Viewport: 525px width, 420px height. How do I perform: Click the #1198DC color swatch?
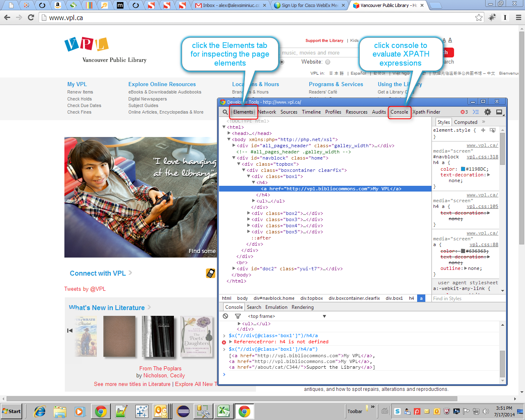click(x=463, y=169)
